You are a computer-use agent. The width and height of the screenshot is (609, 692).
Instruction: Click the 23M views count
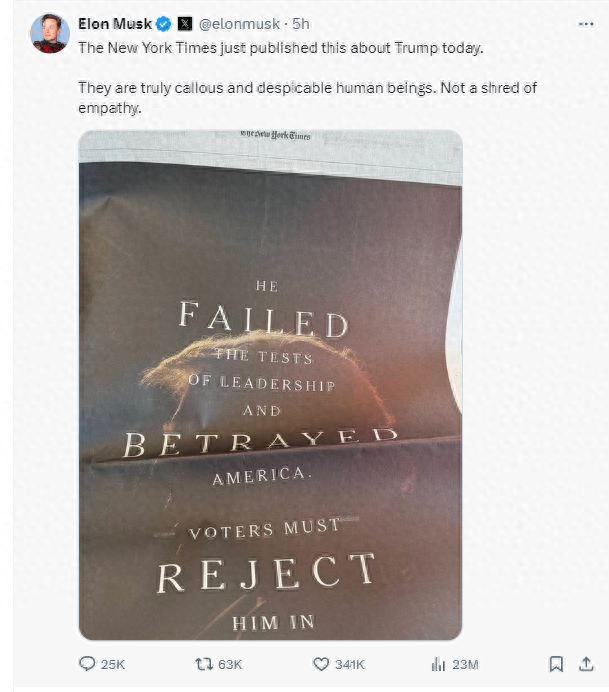[465, 664]
